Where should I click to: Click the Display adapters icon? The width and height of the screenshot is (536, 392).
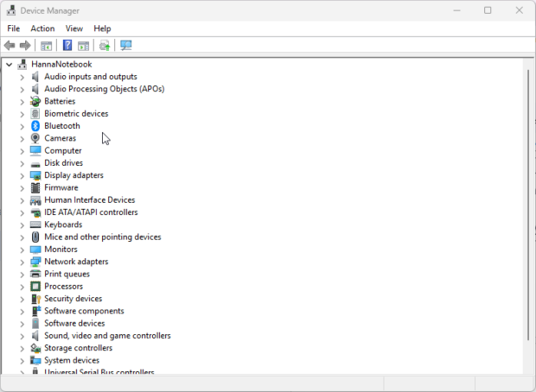tap(35, 175)
